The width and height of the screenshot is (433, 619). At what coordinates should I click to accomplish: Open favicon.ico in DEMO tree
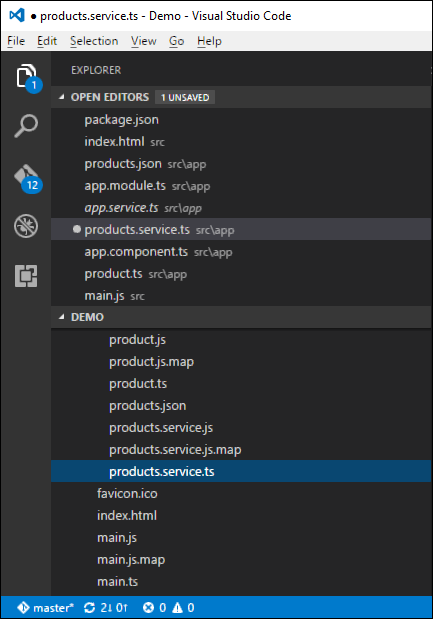(241, 493)
